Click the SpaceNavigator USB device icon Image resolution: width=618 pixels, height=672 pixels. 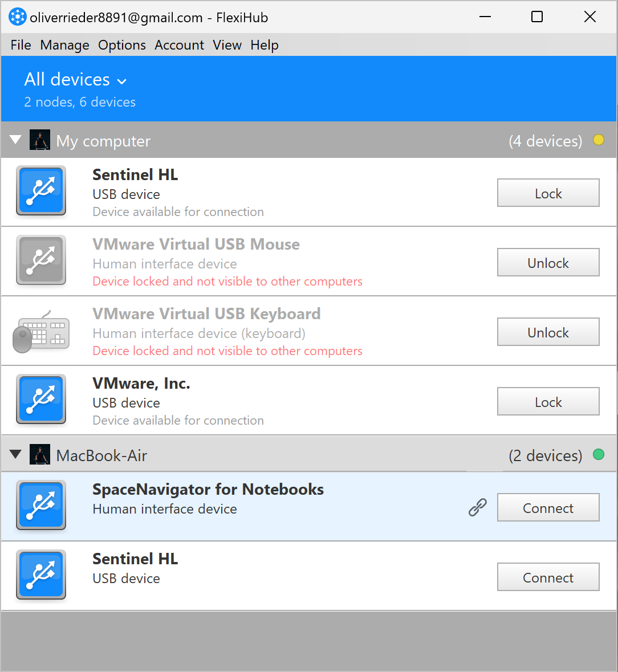pyautogui.click(x=40, y=505)
